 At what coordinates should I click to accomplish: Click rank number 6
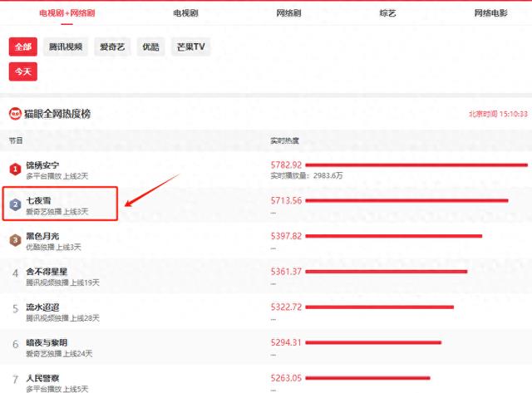(15, 345)
